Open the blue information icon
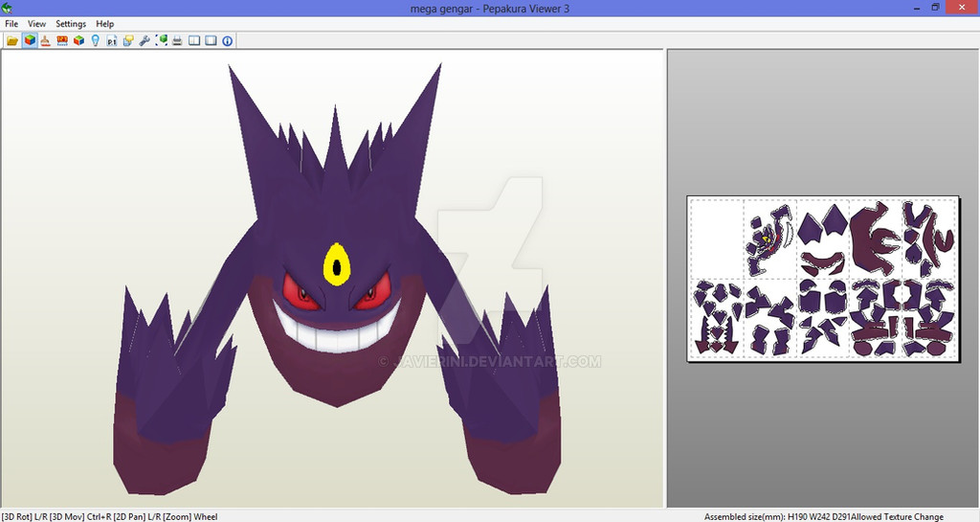Viewport: 980px width, 522px height. point(228,40)
